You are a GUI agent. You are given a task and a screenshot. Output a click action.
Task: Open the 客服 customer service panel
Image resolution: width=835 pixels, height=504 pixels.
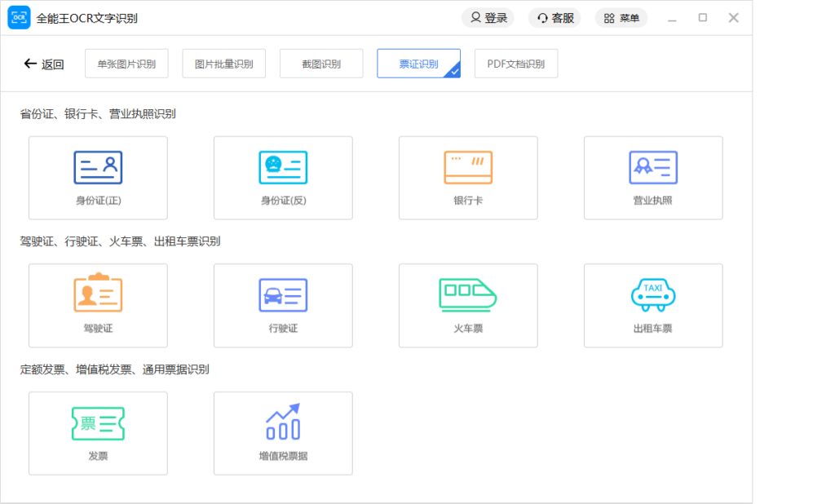tap(554, 16)
